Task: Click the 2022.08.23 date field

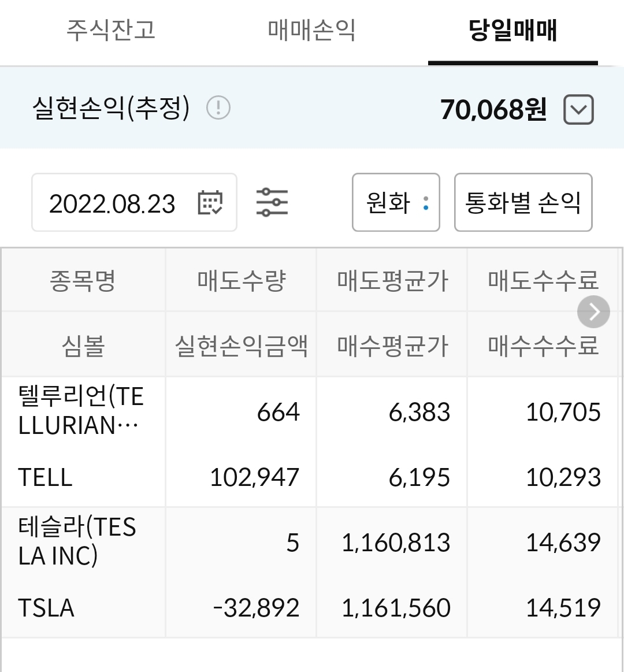Action: (x=112, y=203)
